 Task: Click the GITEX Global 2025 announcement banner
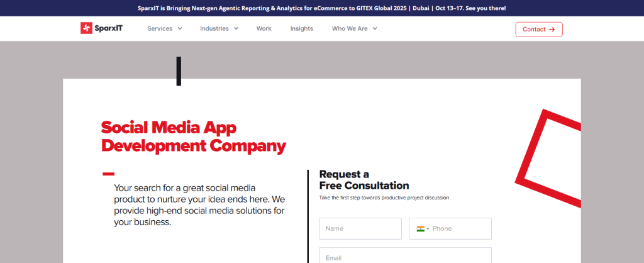pos(321,8)
